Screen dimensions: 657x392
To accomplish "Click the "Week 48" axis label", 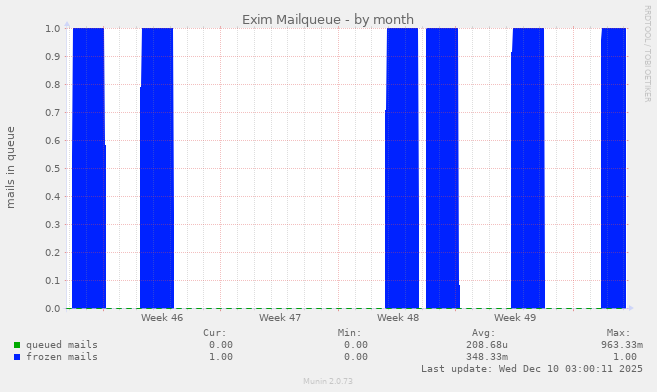I will coord(398,318).
